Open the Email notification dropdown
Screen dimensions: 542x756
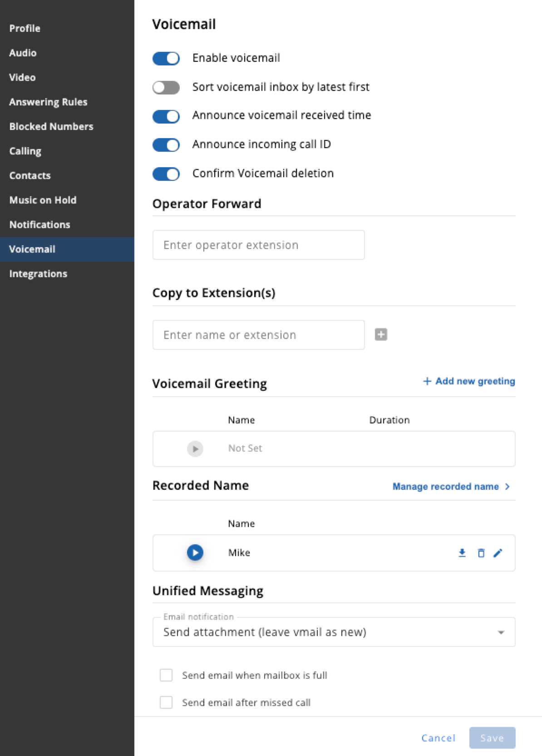pos(334,632)
